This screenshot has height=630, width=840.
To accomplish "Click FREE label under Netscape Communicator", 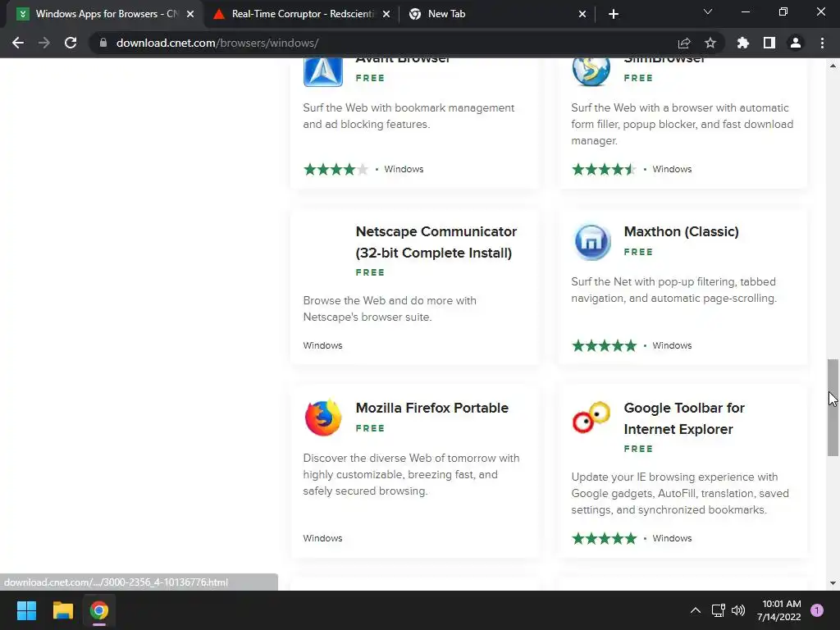I will 370,272.
